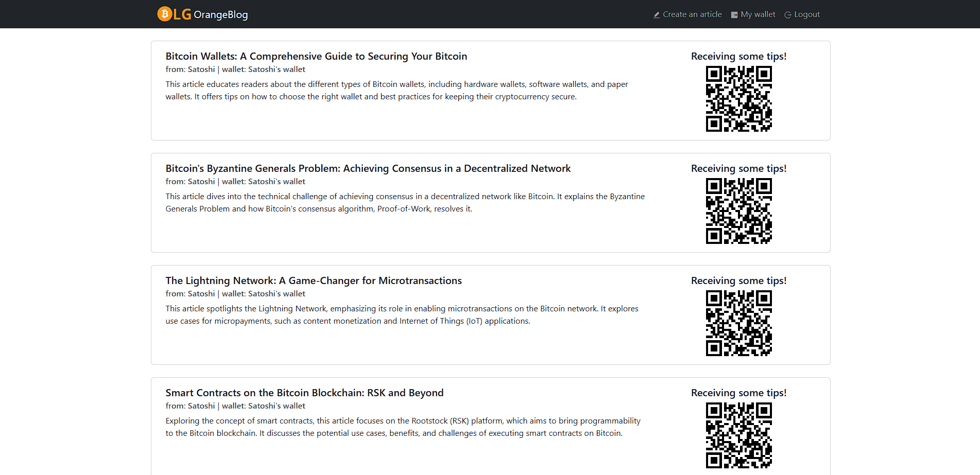
Task: Click the Byzantine Generals article author wallet line
Action: click(235, 182)
